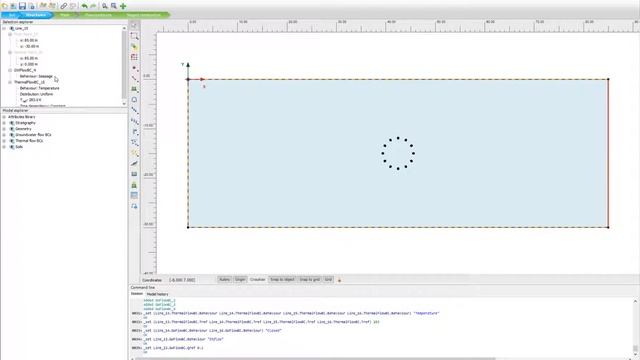Switch to the Soil mode tab
The image size is (640, 360).
pos(11,15)
